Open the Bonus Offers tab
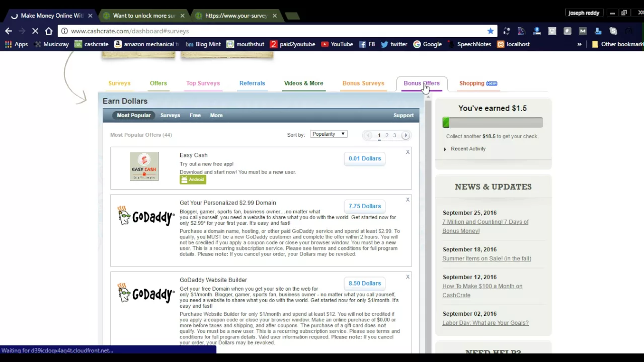644x362 pixels. pyautogui.click(x=422, y=83)
